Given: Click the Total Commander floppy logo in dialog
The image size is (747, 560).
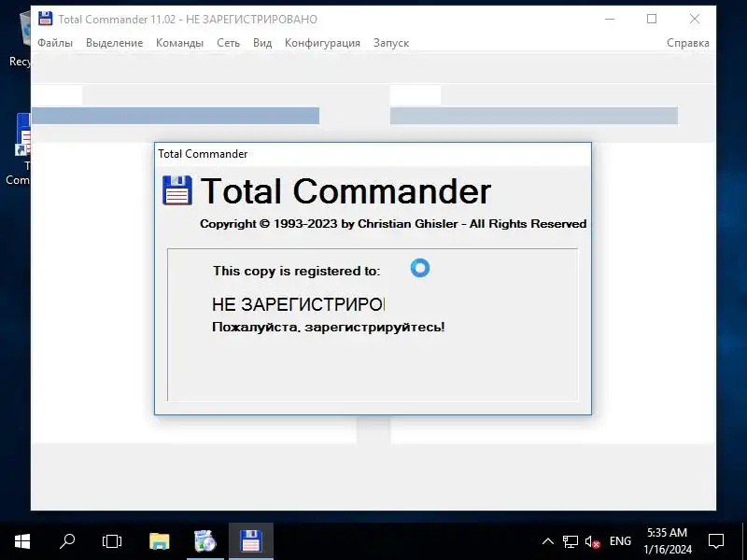Looking at the screenshot, I should point(177,190).
